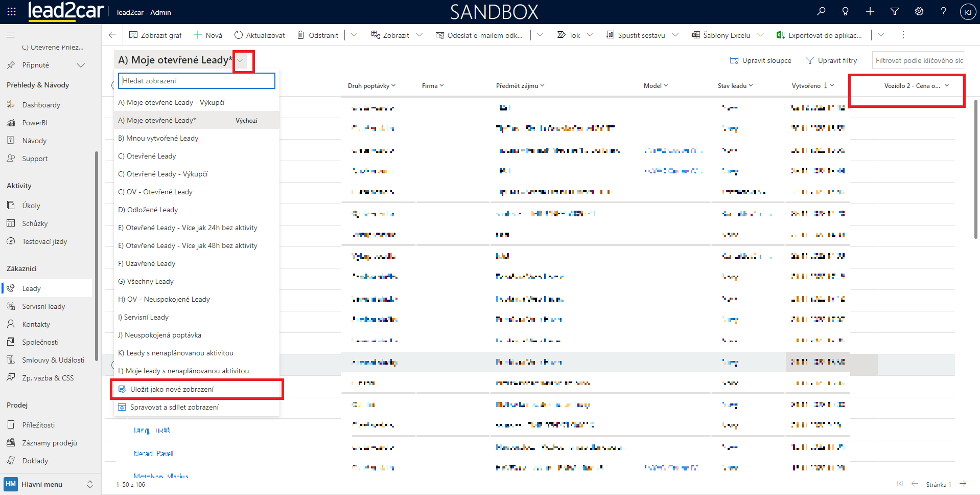980x495 pixels.
Task: Collapse the sidebar with hamburger icon
Action: (11, 35)
